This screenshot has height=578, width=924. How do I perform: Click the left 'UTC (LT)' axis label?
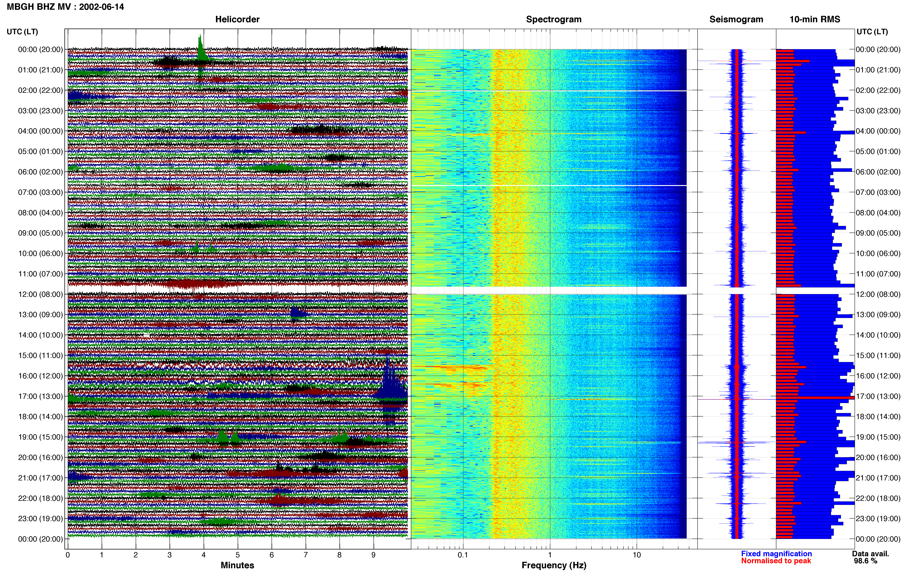(22, 31)
